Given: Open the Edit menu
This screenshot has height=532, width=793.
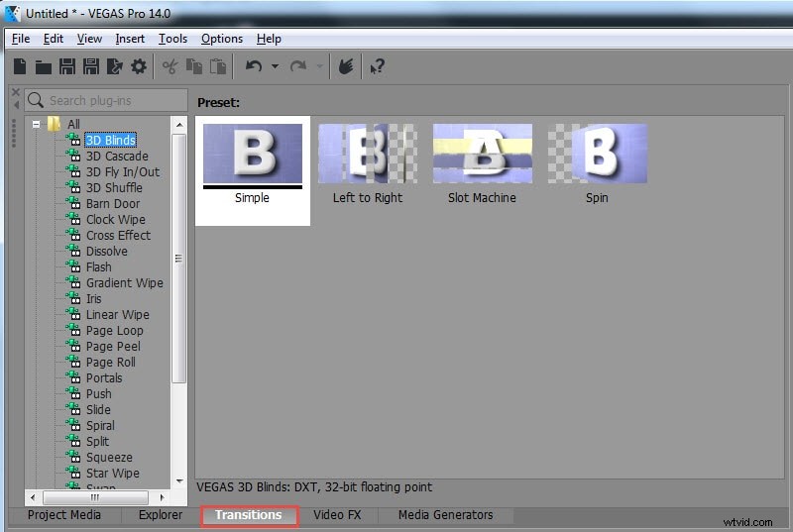Looking at the screenshot, I should coord(54,39).
